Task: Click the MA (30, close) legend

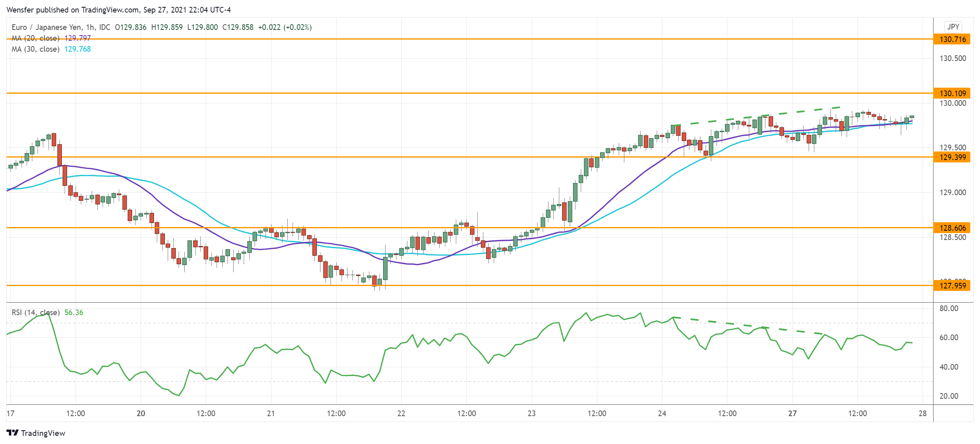Action: [x=36, y=49]
